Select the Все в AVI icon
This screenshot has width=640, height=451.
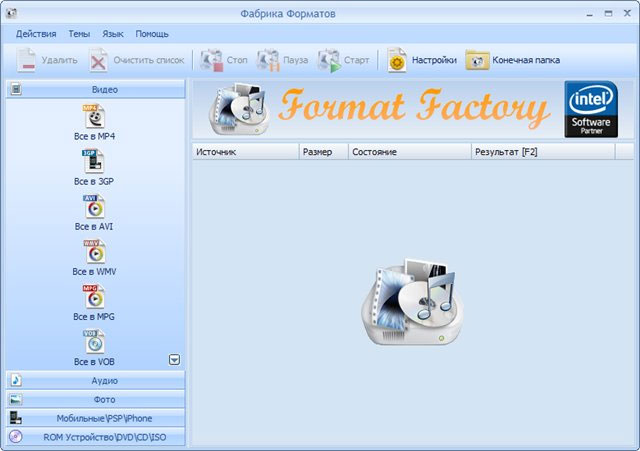pyautogui.click(x=94, y=206)
